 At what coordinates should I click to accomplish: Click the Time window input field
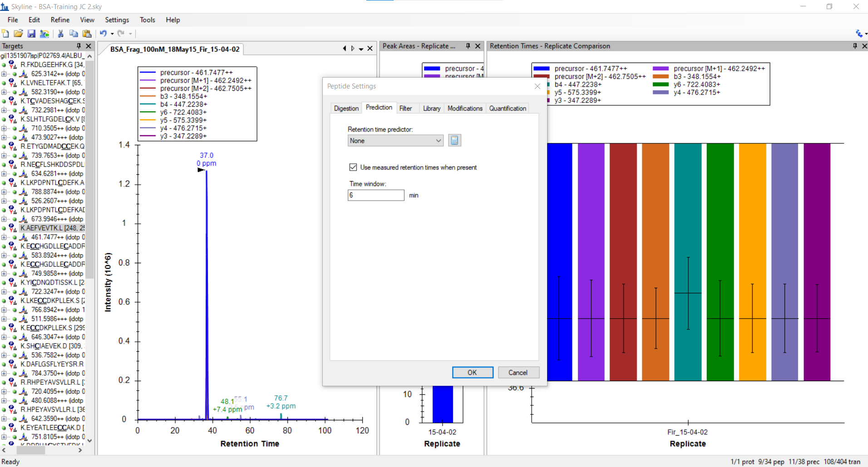pyautogui.click(x=376, y=195)
